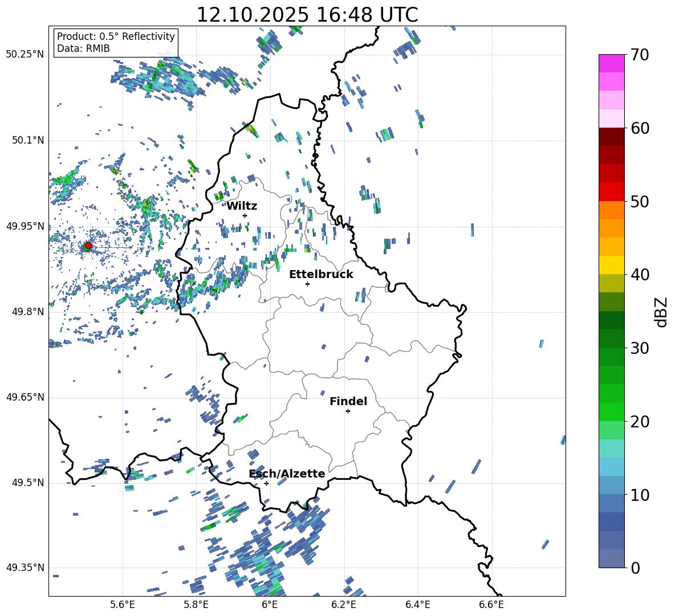Click the colorbar tick label 30

pos(640,348)
